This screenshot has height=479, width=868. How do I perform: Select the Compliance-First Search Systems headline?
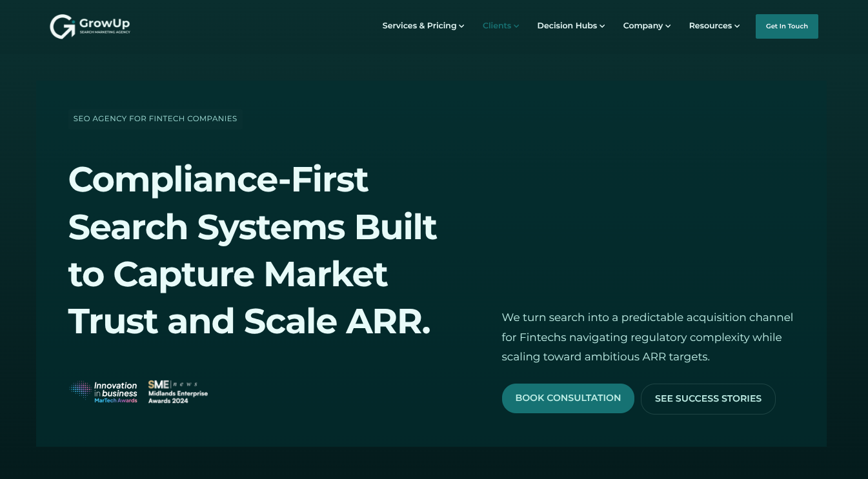[x=252, y=250]
